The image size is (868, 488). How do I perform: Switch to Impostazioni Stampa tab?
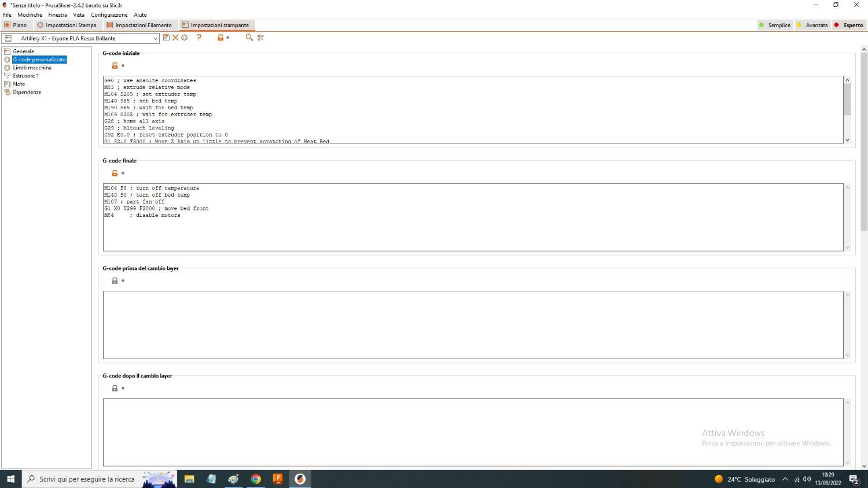(x=67, y=25)
